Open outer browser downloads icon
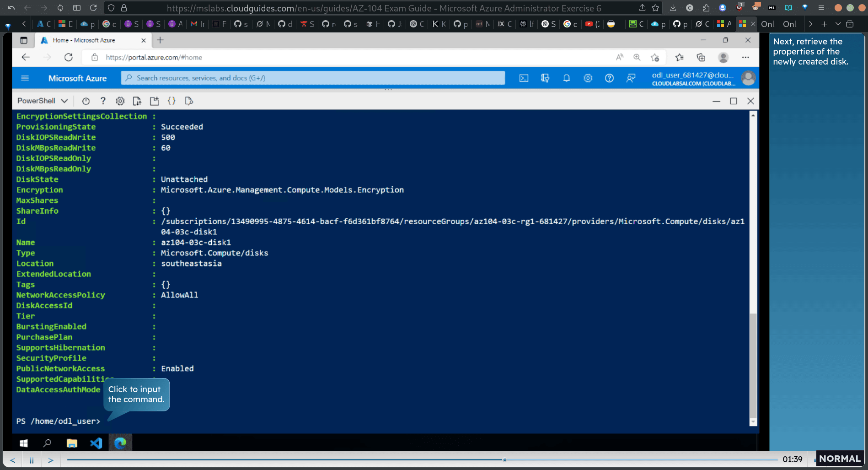Screen dimensions: 868x470 tap(673, 8)
